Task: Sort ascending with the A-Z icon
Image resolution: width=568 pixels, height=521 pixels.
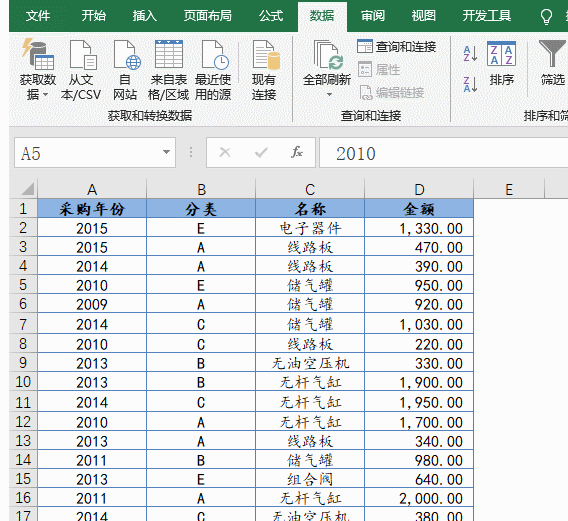Action: [x=470, y=54]
